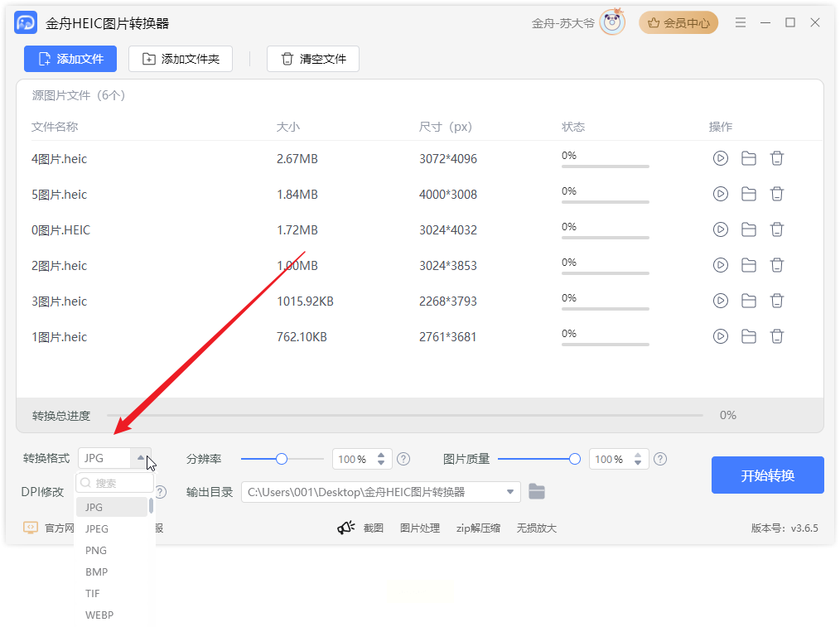The height and width of the screenshot is (627, 840).
Task: Click the format list scrollbar
Action: point(151,505)
